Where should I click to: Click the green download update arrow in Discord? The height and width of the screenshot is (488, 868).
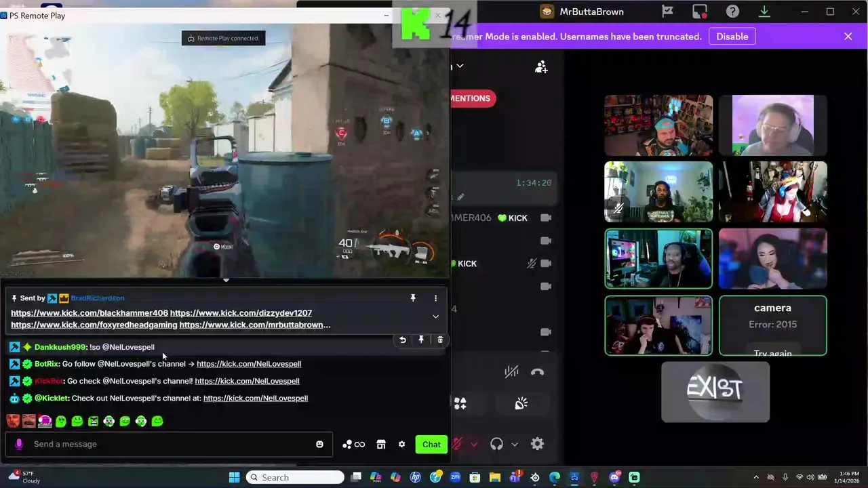(x=764, y=12)
